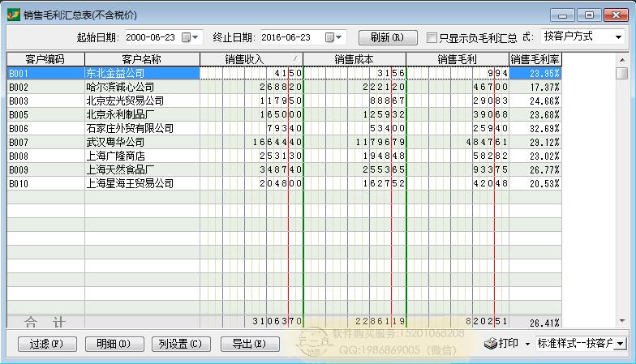Screen dimensions: 636x364
Task: Minimize the sales gross profit window
Action: (x=563, y=15)
